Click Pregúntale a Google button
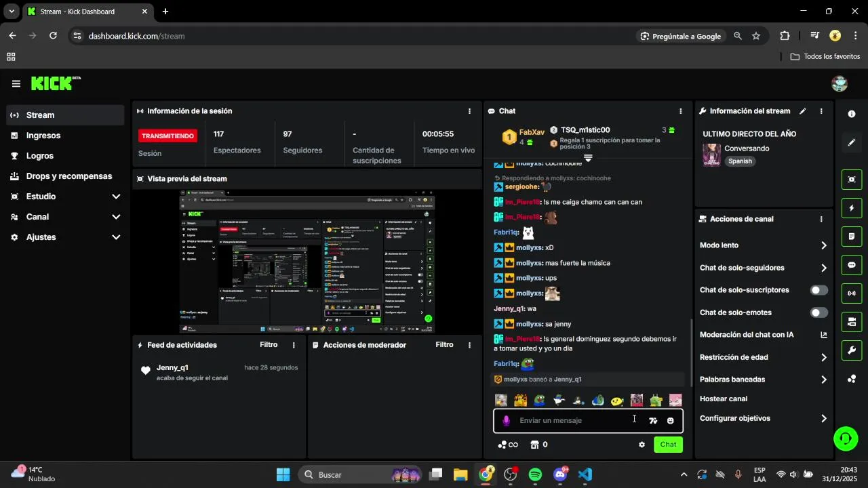This screenshot has width=868, height=488. point(681,36)
